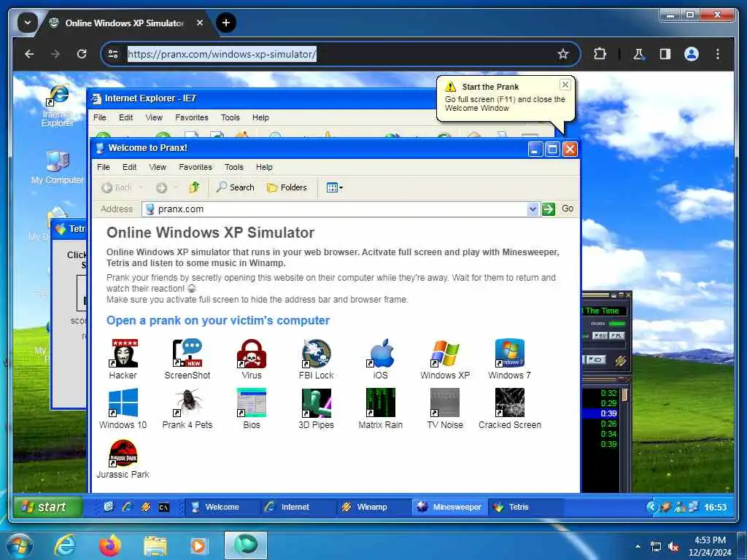This screenshot has height=560, width=747.
Task: Launch the Matrix Rain icon
Action: [381, 408]
